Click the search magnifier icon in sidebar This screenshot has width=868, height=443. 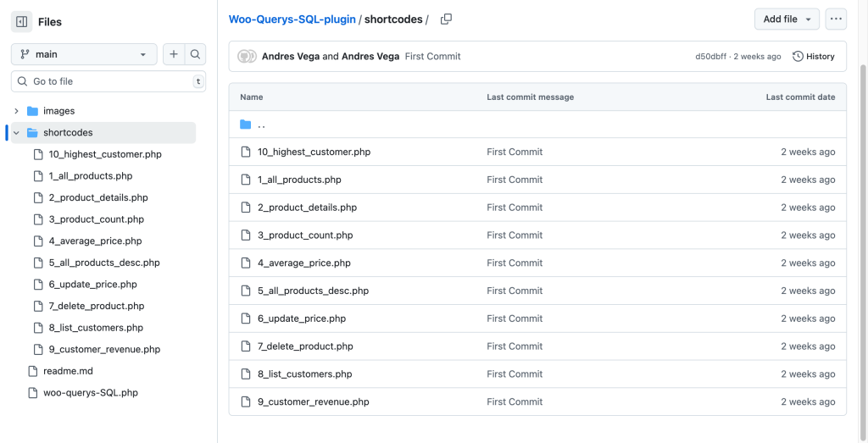tap(195, 55)
